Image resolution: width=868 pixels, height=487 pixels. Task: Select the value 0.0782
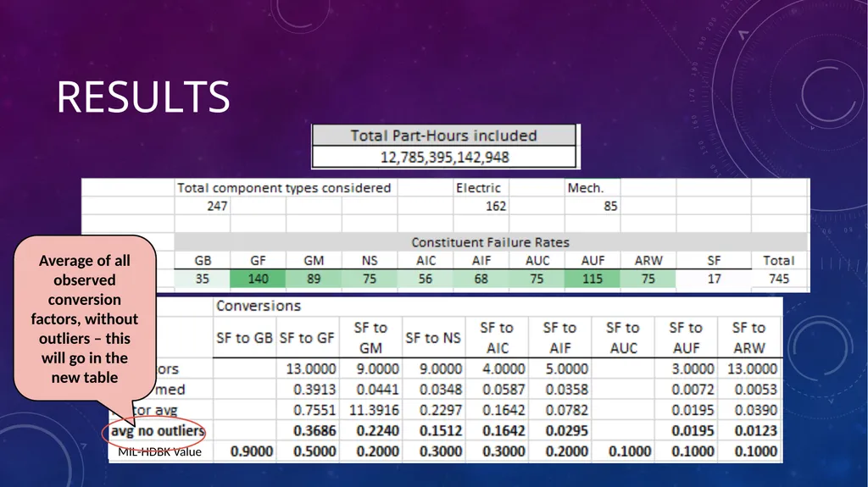(x=566, y=410)
